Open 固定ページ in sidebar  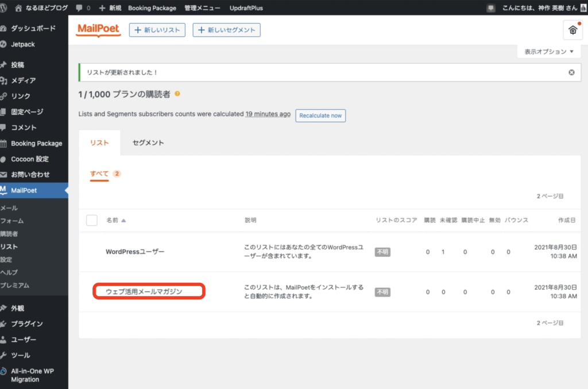coord(27,112)
